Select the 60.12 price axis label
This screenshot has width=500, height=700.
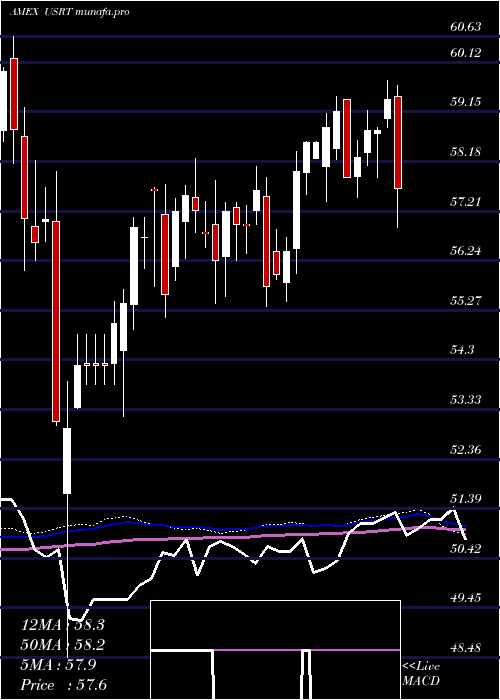(x=466, y=53)
